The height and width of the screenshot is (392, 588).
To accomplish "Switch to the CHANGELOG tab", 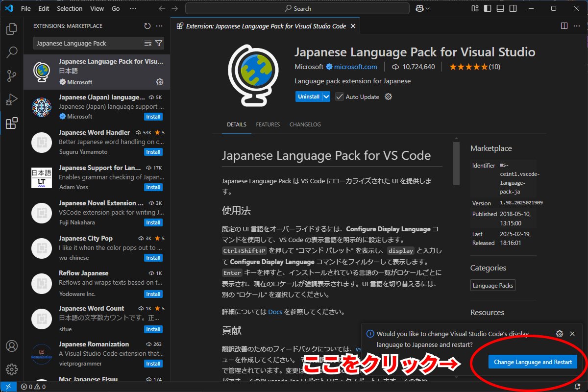I will pos(305,124).
